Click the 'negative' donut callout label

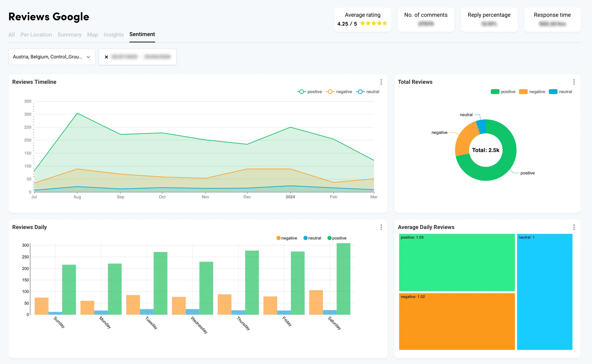coord(439,133)
